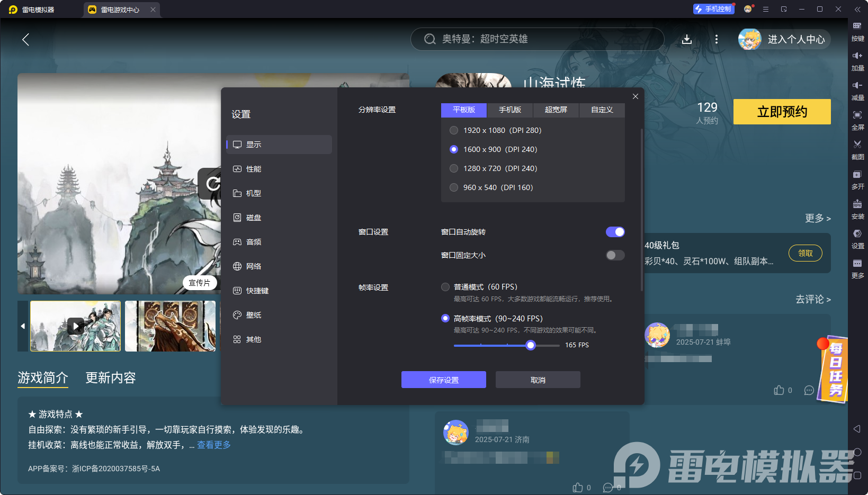Click the user avatar in title bar
The height and width of the screenshot is (495, 868).
point(748,9)
